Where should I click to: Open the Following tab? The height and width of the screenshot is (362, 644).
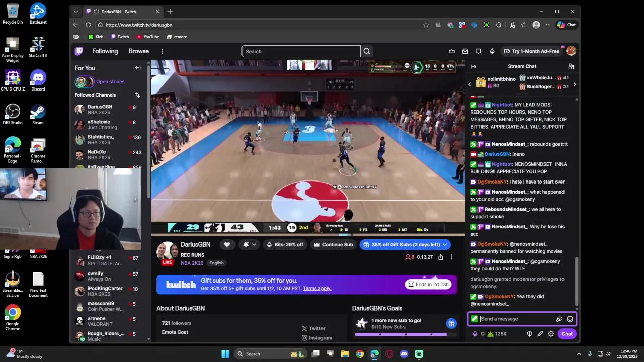pos(105,51)
